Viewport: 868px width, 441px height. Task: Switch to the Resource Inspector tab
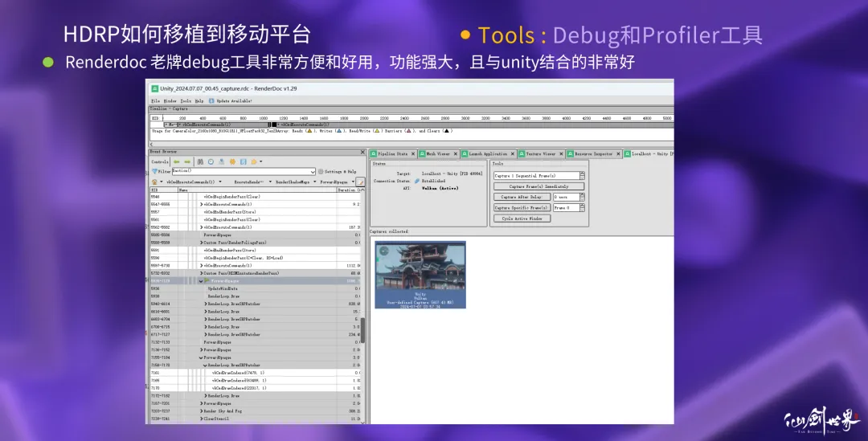[x=593, y=153]
